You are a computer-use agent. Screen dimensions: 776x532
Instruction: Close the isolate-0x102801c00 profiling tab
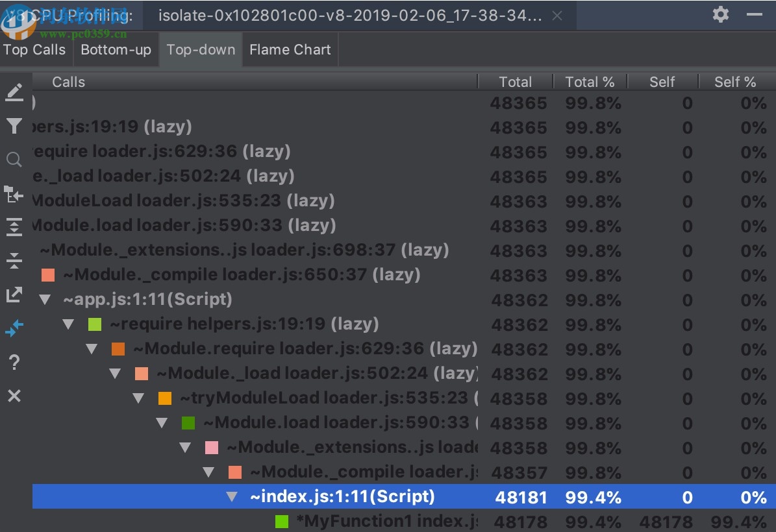[557, 15]
